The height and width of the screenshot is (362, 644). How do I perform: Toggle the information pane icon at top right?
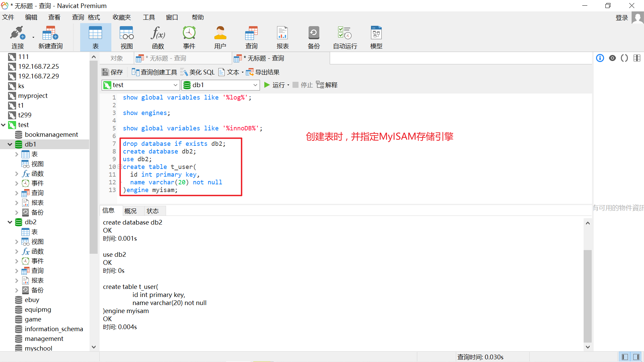click(x=600, y=58)
